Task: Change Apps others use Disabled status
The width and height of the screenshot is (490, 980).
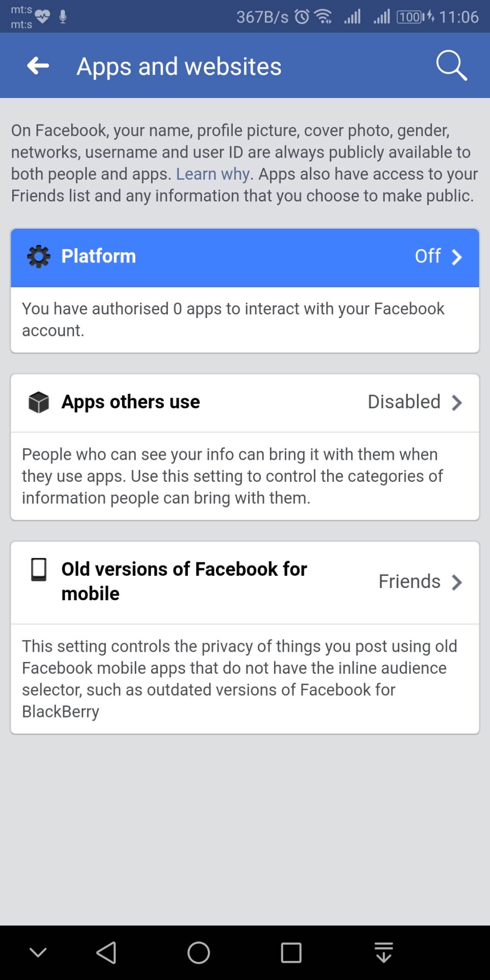Action: click(404, 402)
